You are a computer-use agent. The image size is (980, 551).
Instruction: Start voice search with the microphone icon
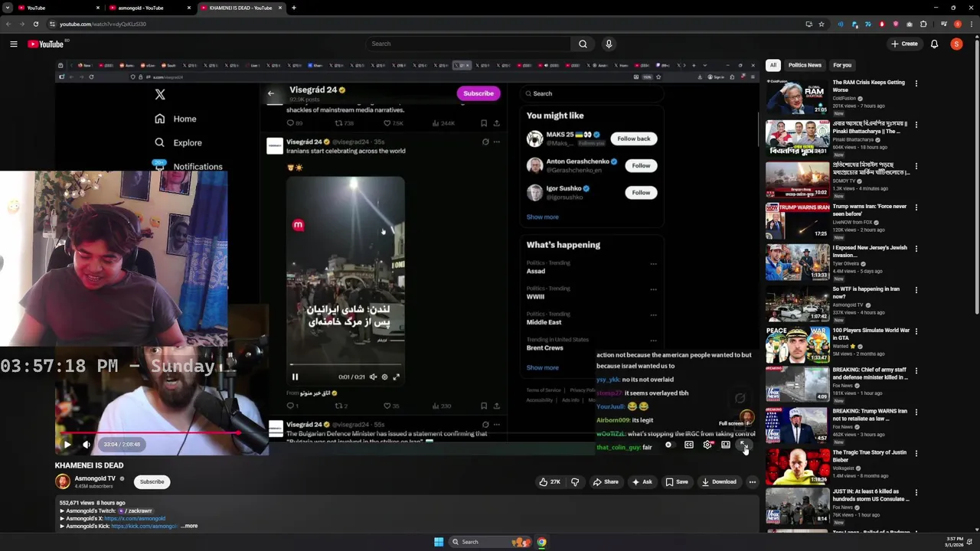[609, 44]
